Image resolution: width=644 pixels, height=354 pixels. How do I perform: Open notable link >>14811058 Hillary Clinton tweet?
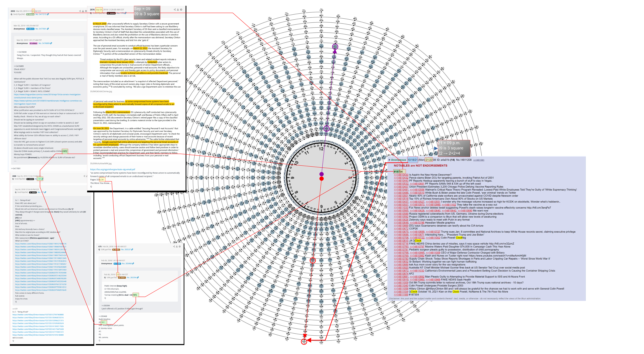(401, 288)
